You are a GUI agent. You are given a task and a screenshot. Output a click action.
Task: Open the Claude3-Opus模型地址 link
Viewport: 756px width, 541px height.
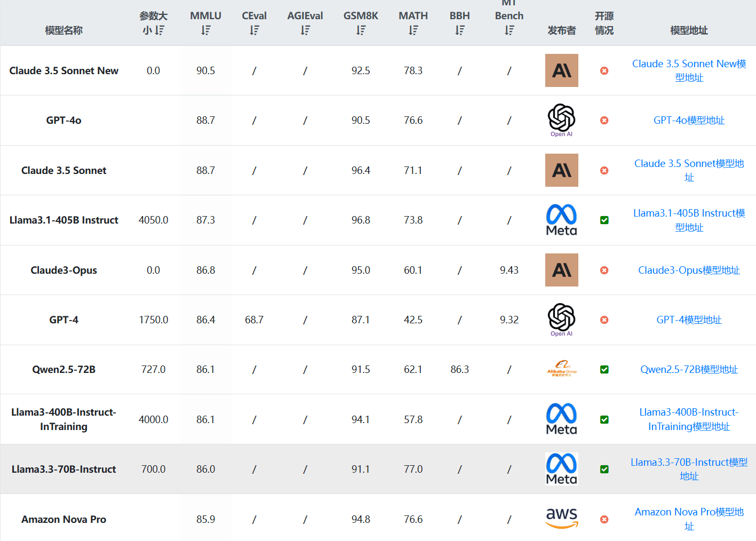pos(689,270)
